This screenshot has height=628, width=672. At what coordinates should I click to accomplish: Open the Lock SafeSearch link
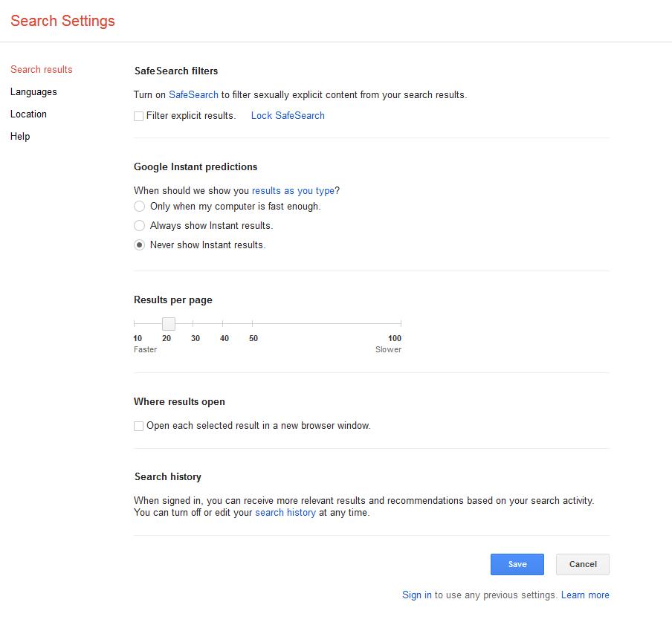[x=288, y=116]
